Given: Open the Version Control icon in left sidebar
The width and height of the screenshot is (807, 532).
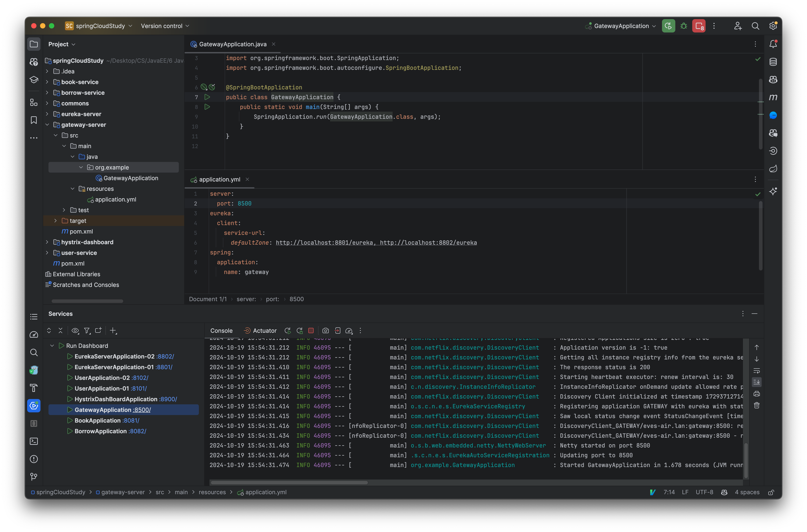Looking at the screenshot, I should (34, 476).
